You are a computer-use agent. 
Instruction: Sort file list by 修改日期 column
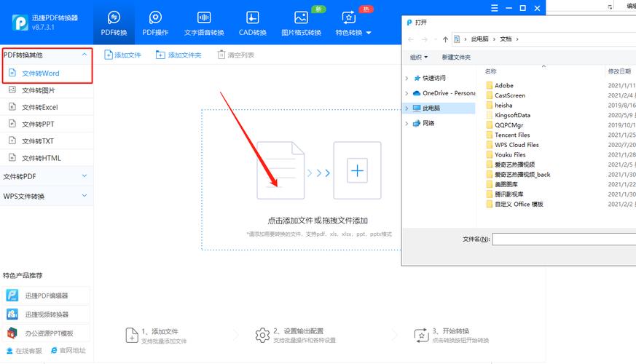(619, 71)
